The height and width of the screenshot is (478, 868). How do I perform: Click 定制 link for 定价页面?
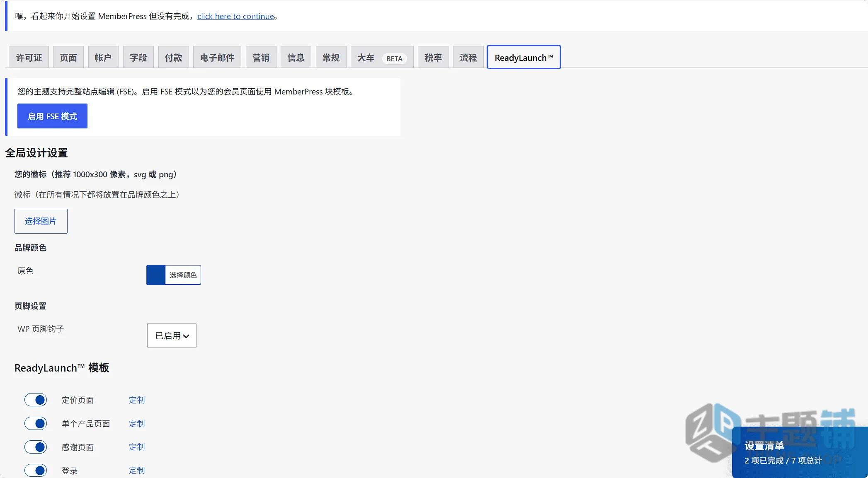pos(137,400)
